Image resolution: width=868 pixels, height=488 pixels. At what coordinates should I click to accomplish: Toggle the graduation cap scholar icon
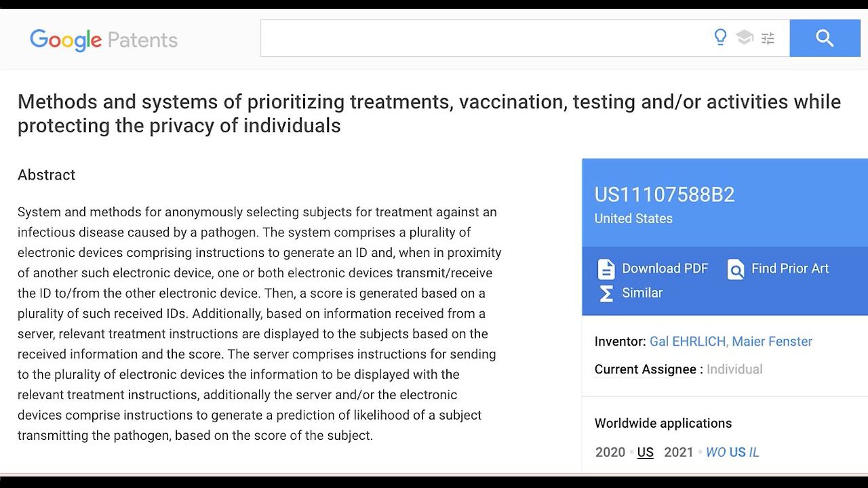[x=745, y=38]
